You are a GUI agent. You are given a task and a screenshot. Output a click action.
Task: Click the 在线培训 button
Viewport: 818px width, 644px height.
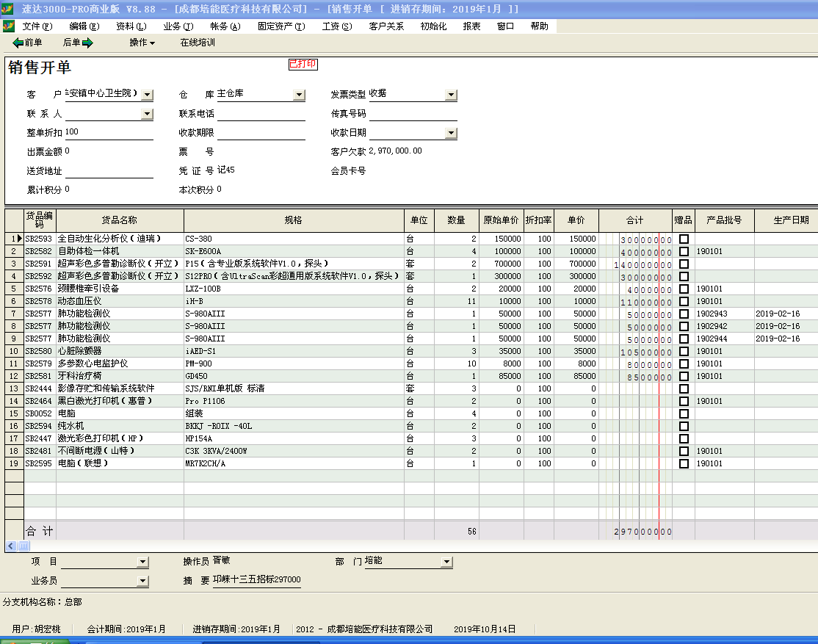198,43
